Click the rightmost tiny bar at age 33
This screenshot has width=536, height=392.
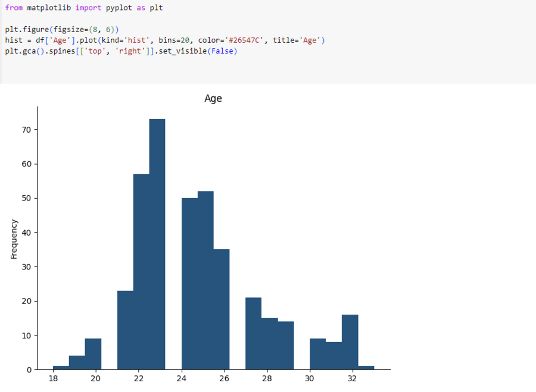click(x=366, y=368)
